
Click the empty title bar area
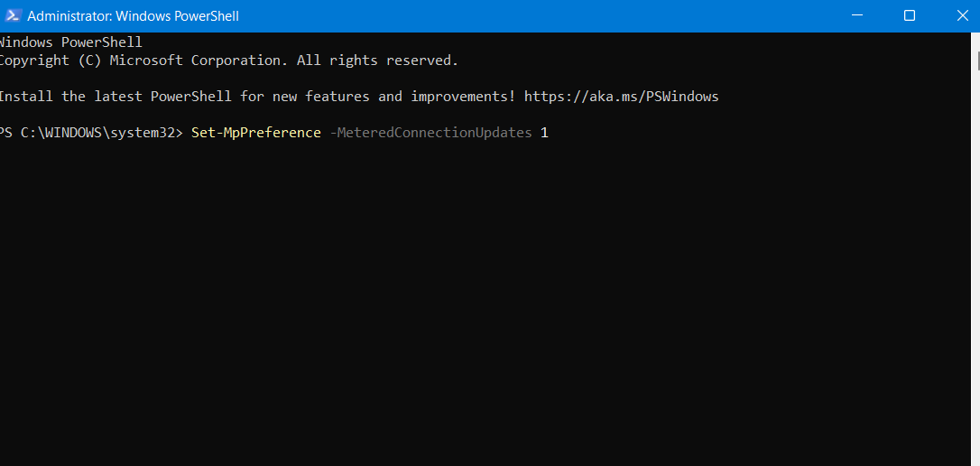click(x=541, y=16)
